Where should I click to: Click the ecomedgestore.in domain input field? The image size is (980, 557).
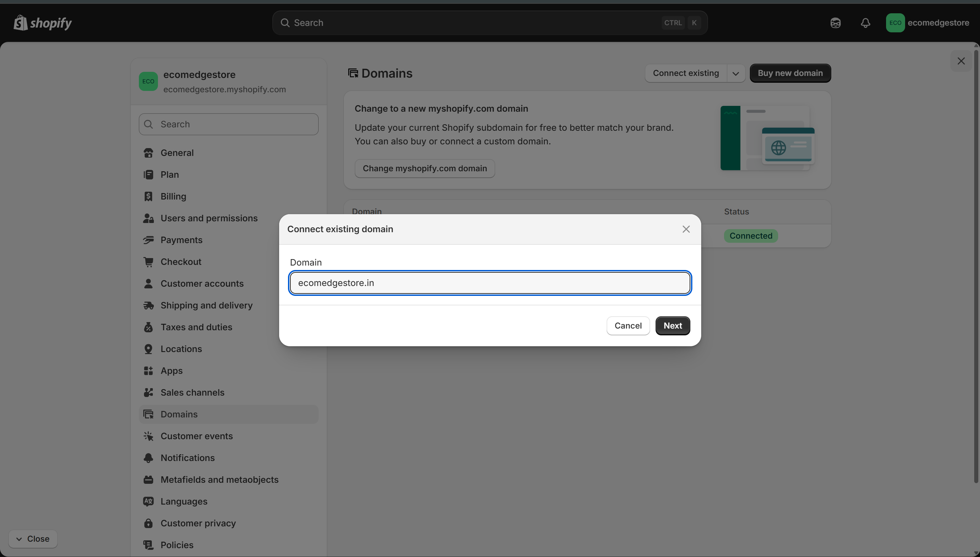click(490, 283)
